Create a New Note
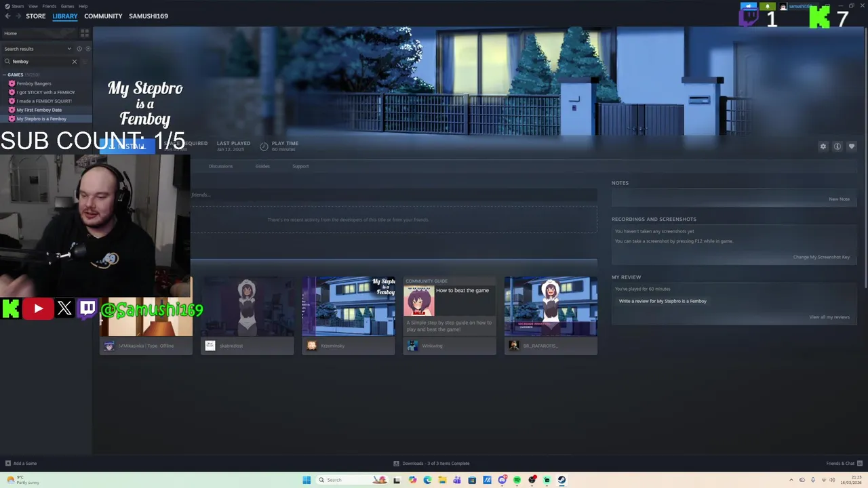Viewport: 868px width, 488px height. (839, 199)
